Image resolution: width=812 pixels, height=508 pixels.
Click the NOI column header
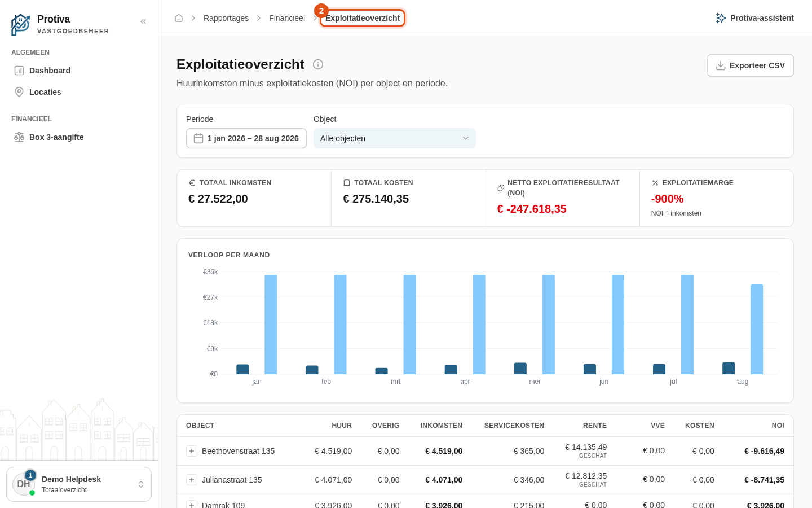tap(778, 426)
